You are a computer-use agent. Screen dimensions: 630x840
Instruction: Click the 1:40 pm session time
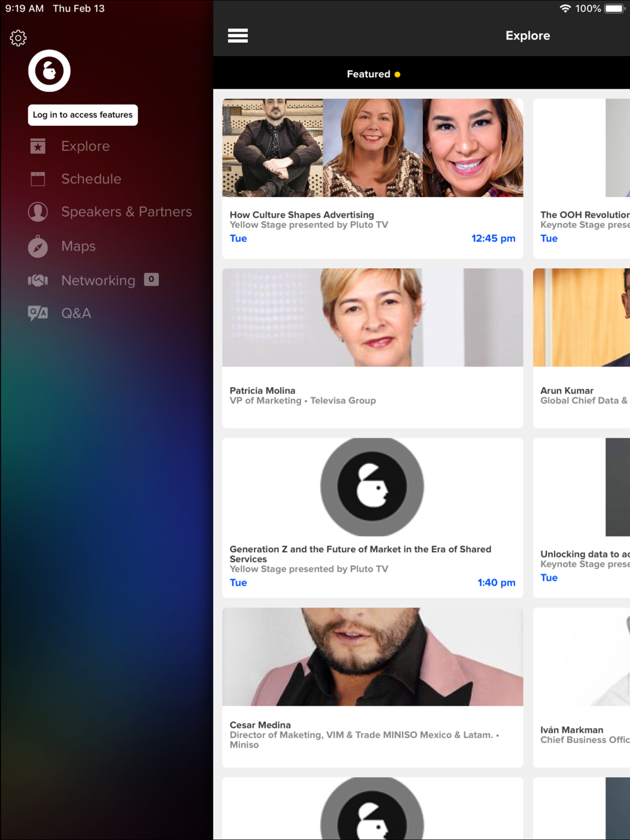(496, 583)
